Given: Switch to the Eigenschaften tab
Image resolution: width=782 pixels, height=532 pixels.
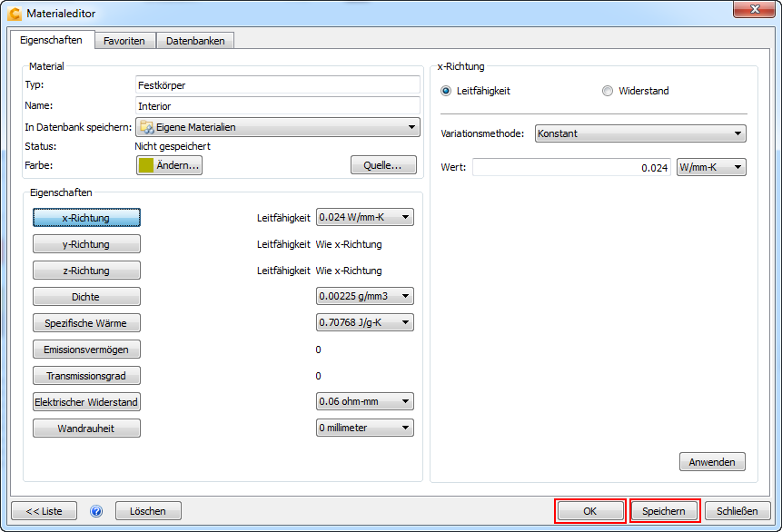Looking at the screenshot, I should (52, 40).
